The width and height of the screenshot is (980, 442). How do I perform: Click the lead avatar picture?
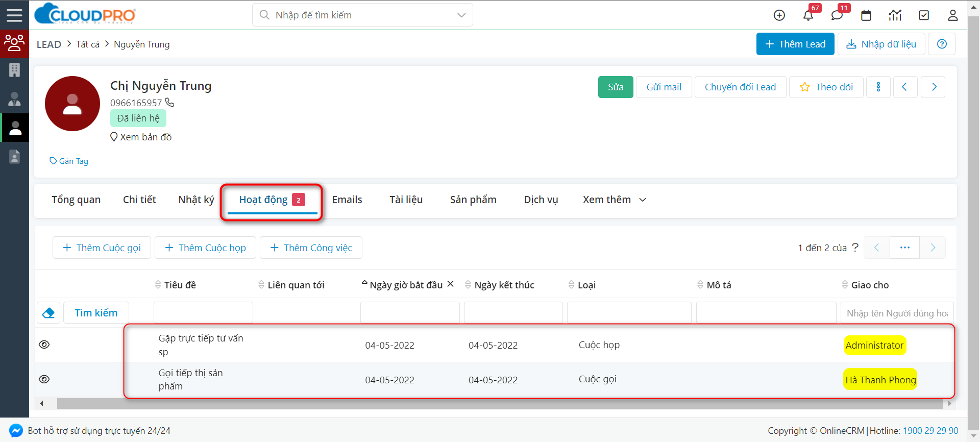click(x=72, y=104)
